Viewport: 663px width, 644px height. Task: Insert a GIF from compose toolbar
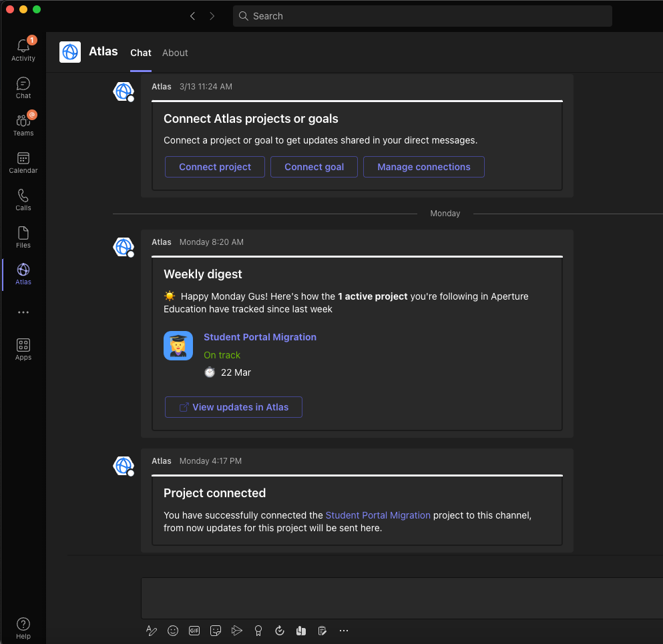(194, 631)
